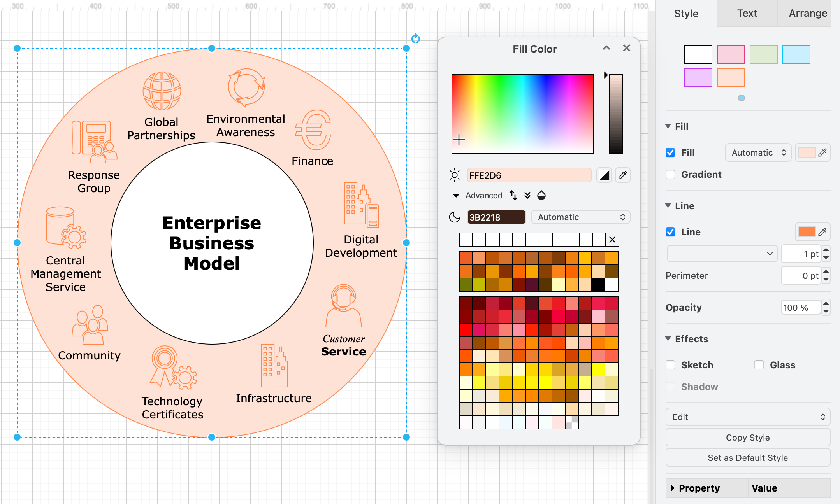Select the Response Group phone icon

click(94, 142)
